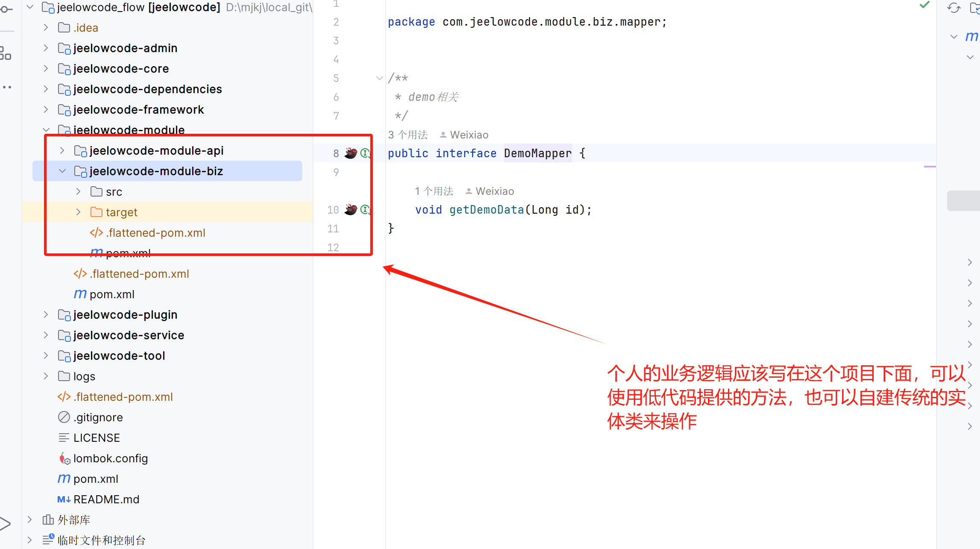Screen dimensions: 980x549
Task: Select the target folder
Action: coord(121,212)
